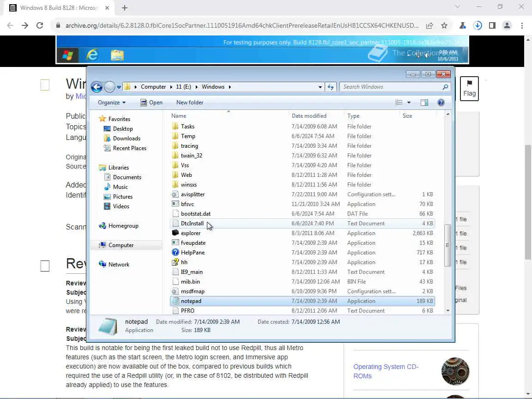This screenshot has width=532, height=399.
Task: Click Internet Explorer icon in embedded taskbar
Action: pyautogui.click(x=92, y=55)
